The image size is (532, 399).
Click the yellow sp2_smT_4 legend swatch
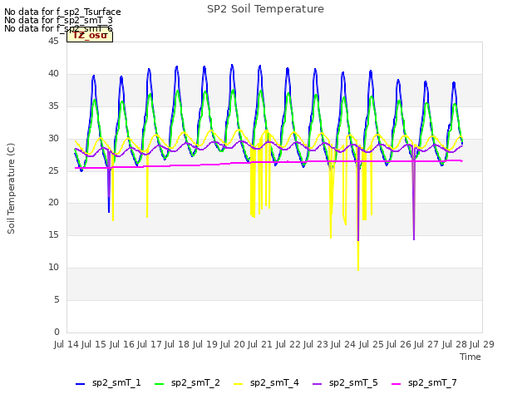(x=239, y=384)
